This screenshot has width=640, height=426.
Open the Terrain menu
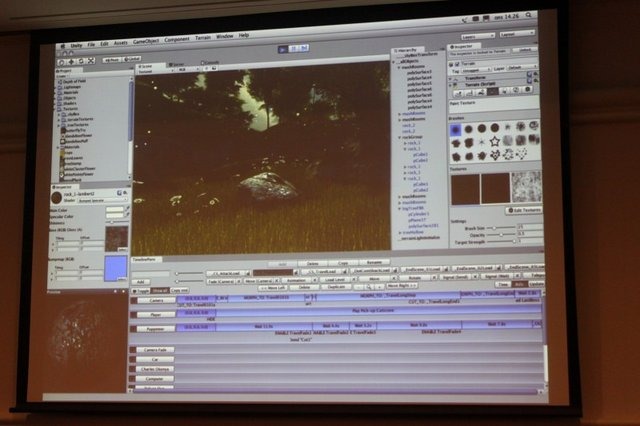tap(203, 38)
